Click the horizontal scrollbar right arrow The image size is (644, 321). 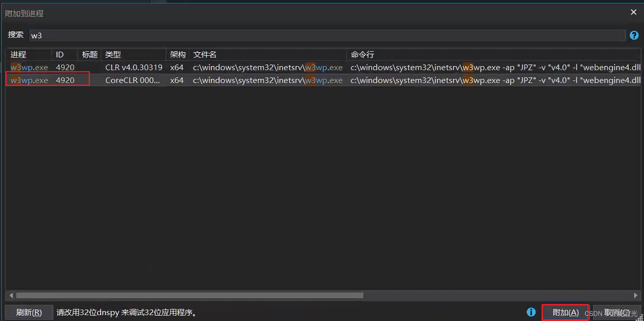point(635,295)
